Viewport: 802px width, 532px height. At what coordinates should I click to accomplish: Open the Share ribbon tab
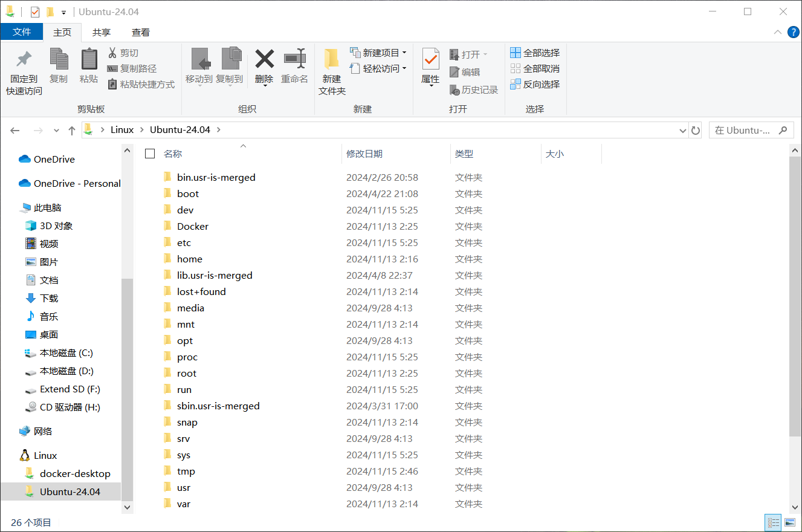(x=102, y=33)
